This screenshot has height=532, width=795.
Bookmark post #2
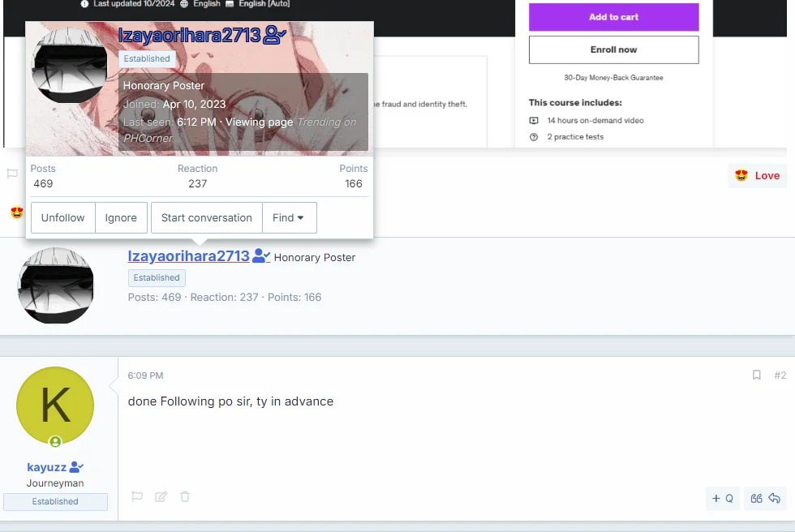coord(756,375)
